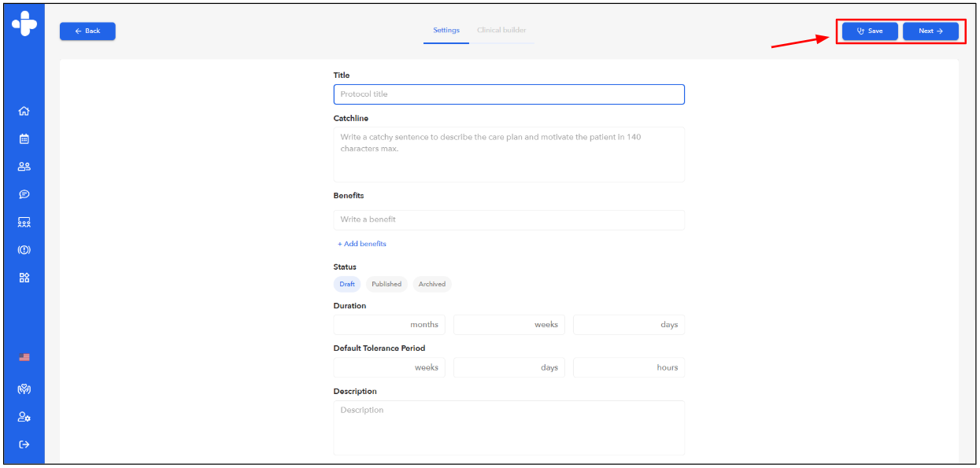Click the Write a benefit field

[509, 220]
